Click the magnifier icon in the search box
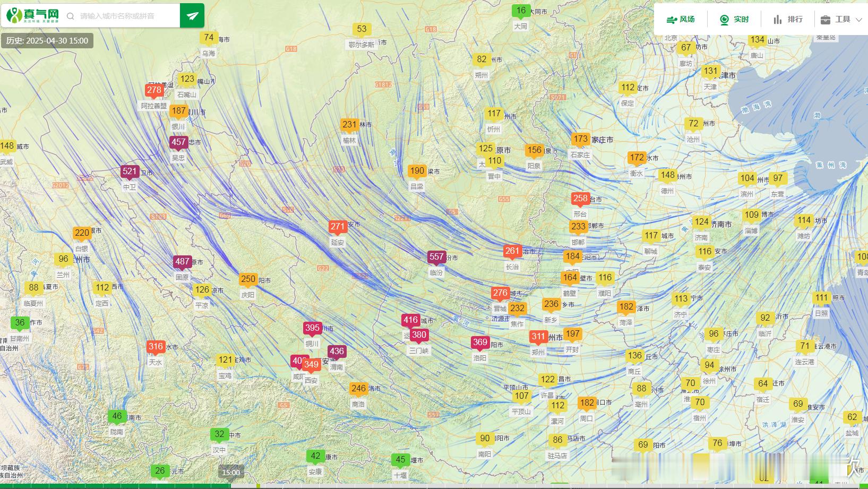 tap(70, 16)
